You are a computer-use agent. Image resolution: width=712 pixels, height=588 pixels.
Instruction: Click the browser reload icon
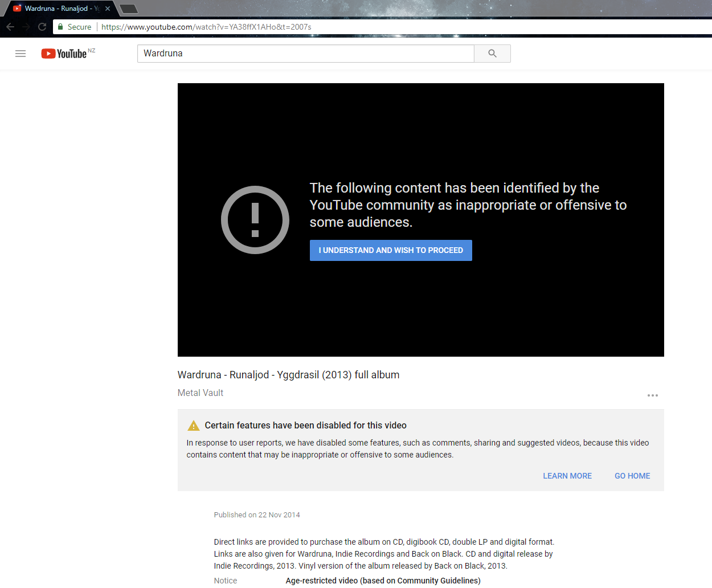click(42, 26)
